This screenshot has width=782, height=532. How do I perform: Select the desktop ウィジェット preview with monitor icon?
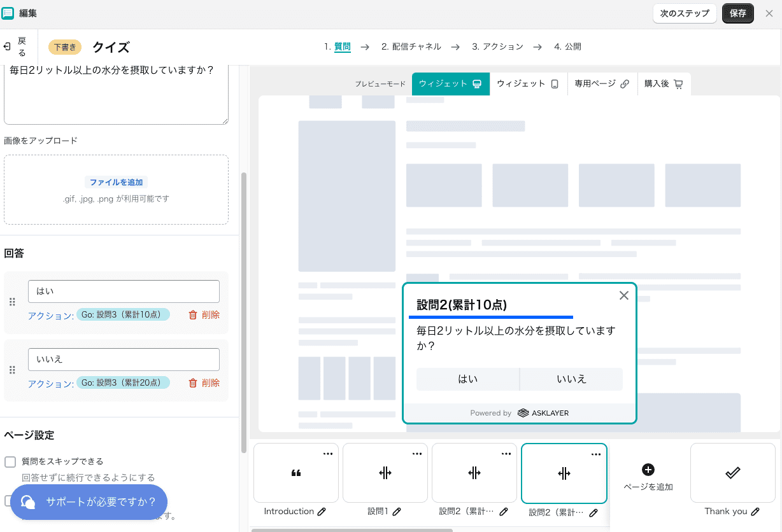(450, 83)
